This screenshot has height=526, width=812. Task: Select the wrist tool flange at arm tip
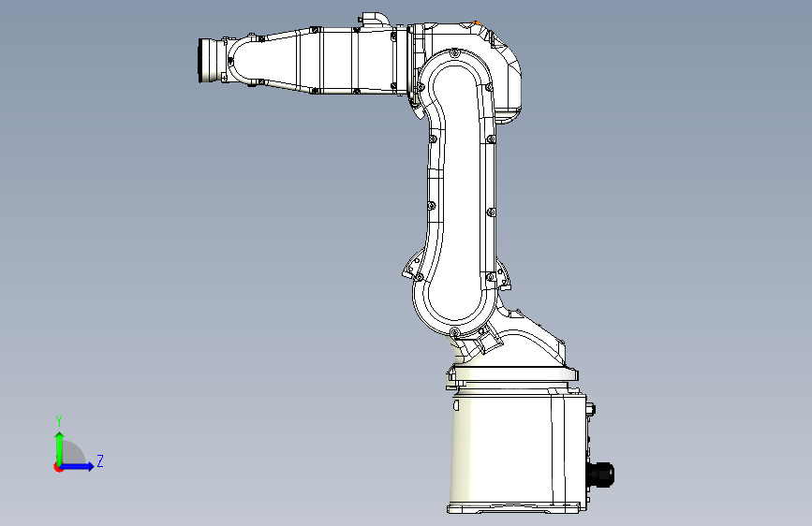[x=207, y=61]
